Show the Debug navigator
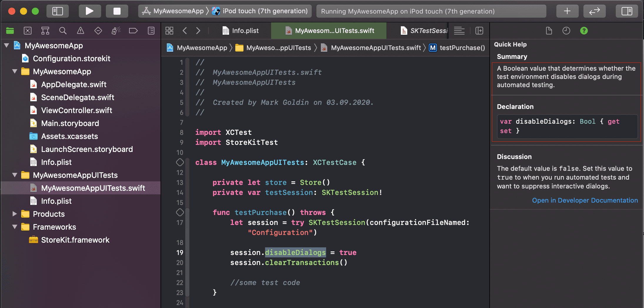Screen dimensions: 644x308 116,31
